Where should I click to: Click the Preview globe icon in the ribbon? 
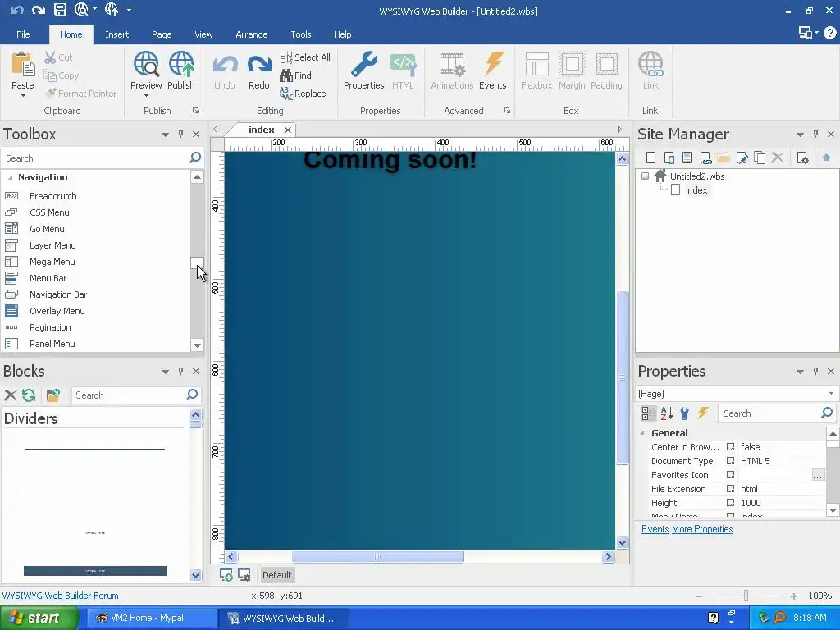click(146, 65)
